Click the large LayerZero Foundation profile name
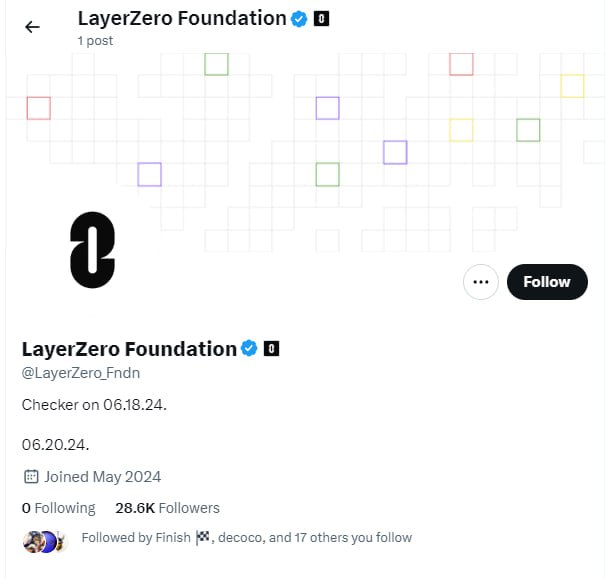 (129, 349)
